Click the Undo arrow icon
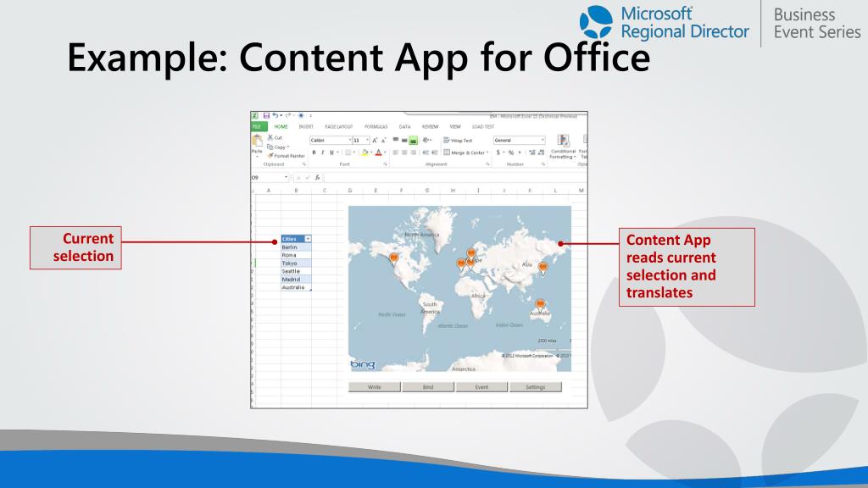The image size is (868, 488). [275, 115]
